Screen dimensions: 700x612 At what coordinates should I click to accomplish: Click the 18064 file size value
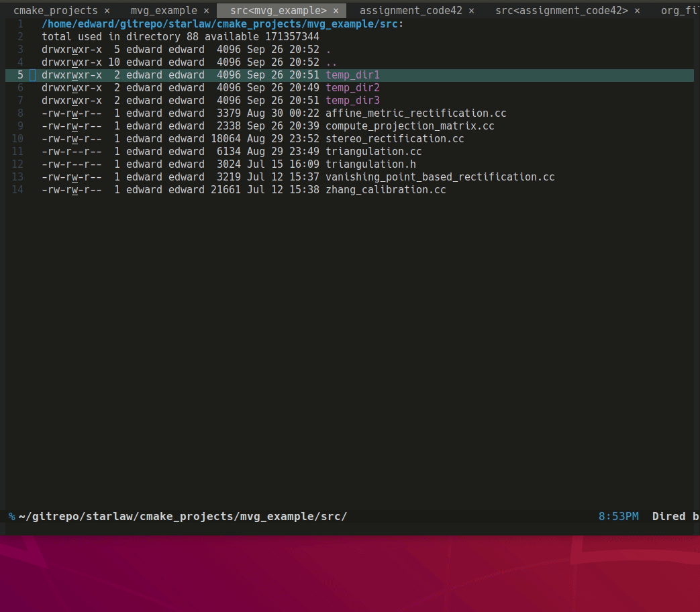(226, 139)
